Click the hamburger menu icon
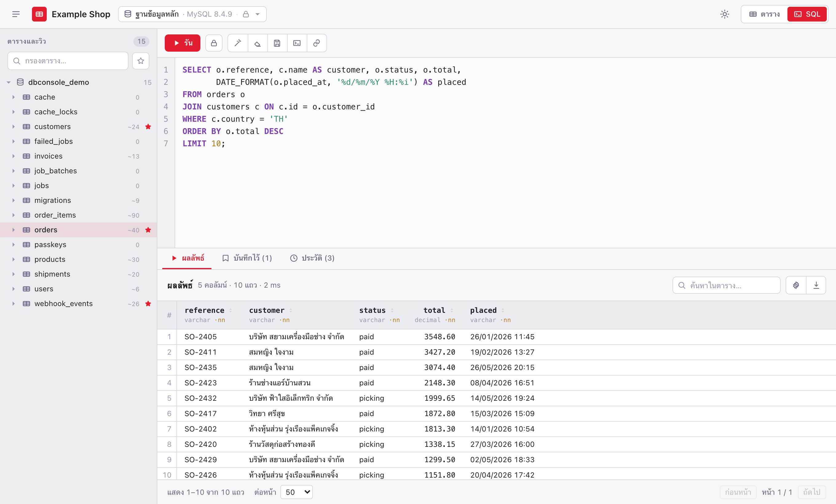 click(x=16, y=14)
